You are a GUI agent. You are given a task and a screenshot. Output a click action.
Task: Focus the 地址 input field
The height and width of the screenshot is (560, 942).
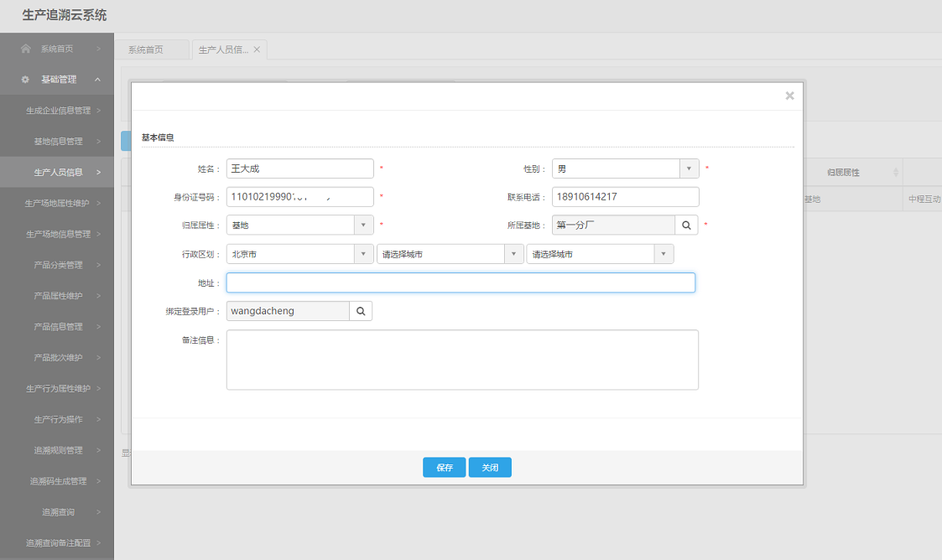pos(461,283)
